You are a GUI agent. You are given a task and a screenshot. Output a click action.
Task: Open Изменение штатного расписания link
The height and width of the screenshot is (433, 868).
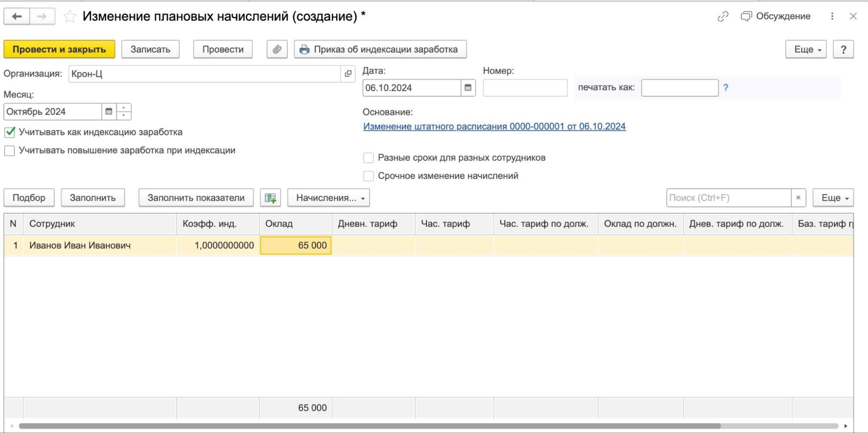pos(494,126)
